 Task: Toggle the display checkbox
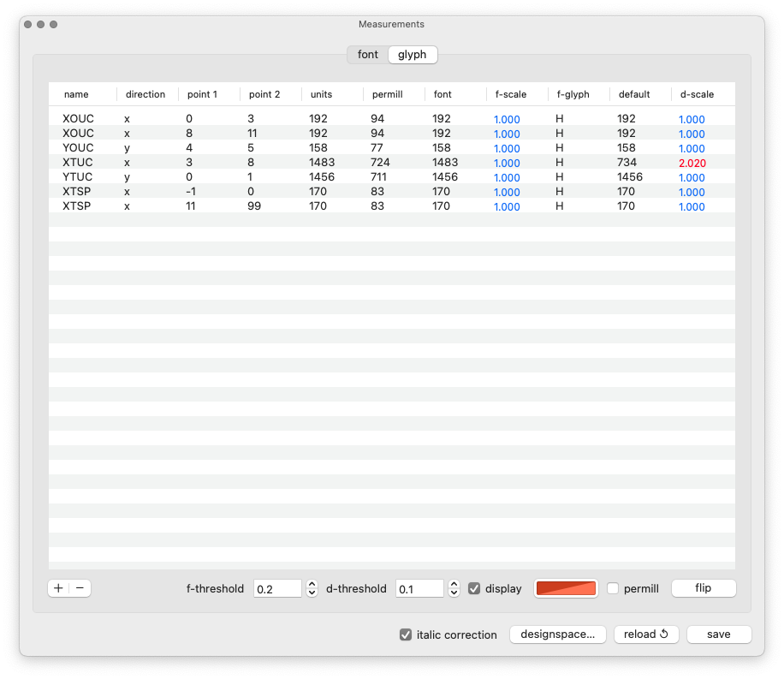[474, 589]
